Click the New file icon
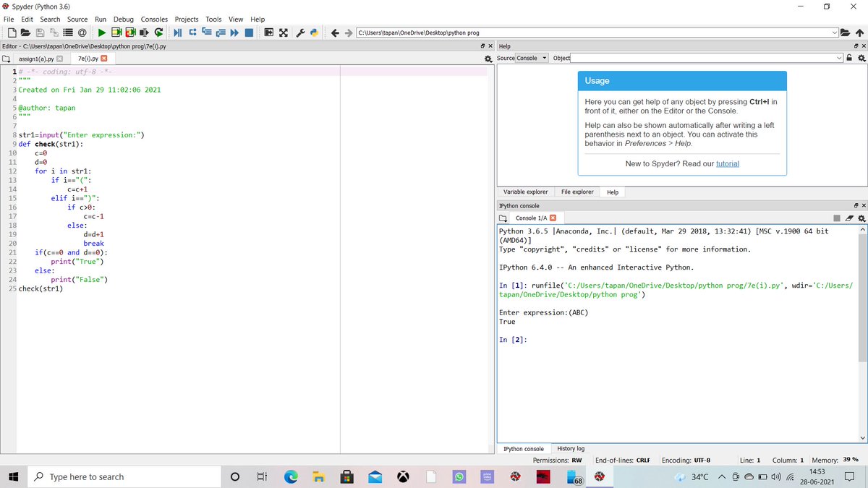 [12, 33]
